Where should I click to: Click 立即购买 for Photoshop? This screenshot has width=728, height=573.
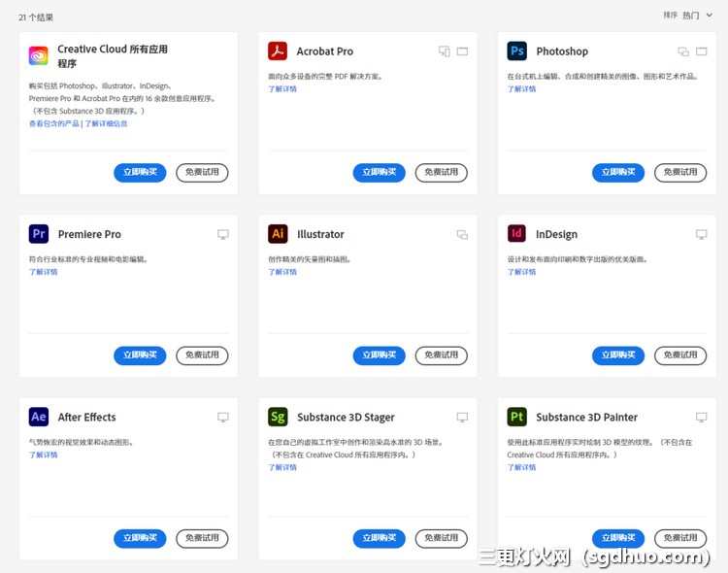(618, 173)
